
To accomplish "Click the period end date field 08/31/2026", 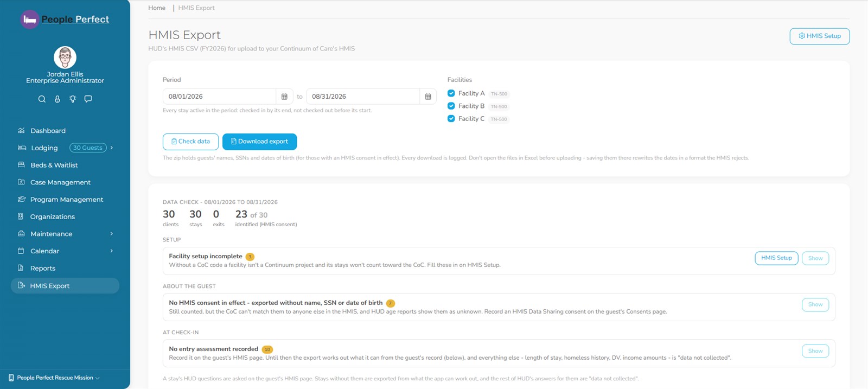I will (363, 97).
